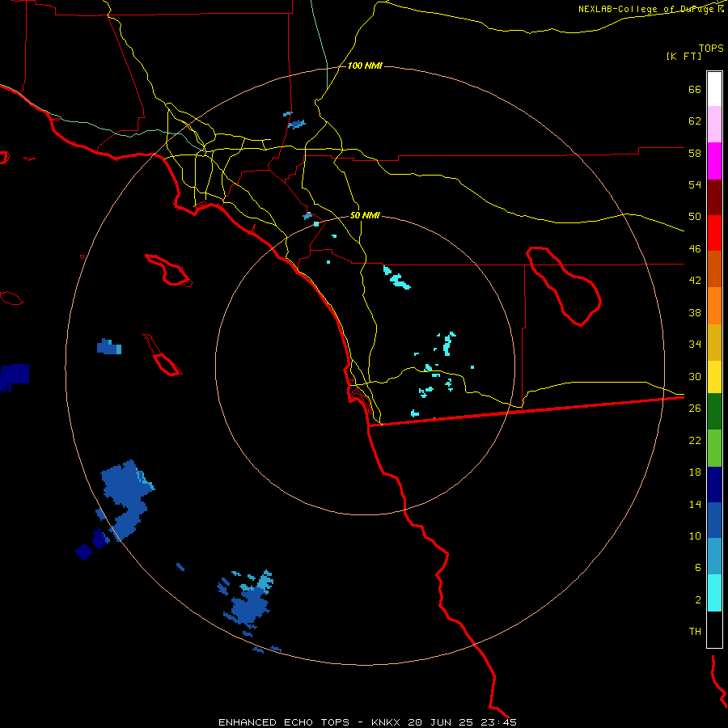This screenshot has width=728, height=728.
Task: Click the "26" scale label
Action: point(695,408)
